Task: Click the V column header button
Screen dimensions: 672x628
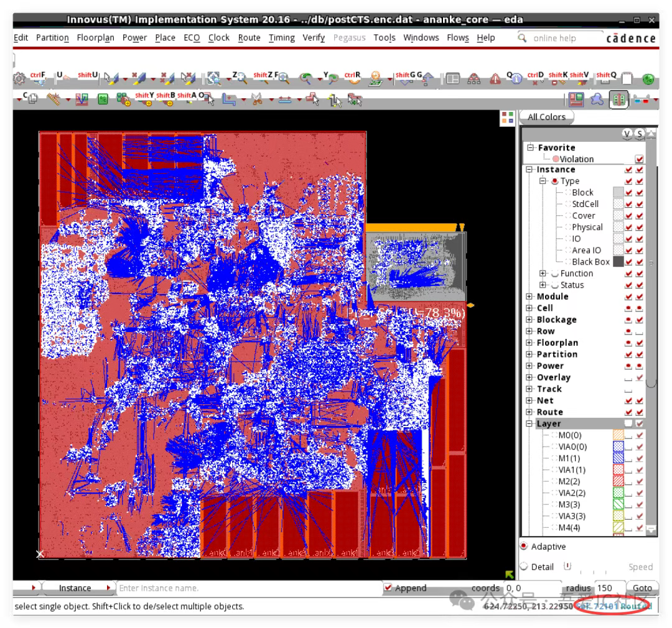Action: click(627, 134)
